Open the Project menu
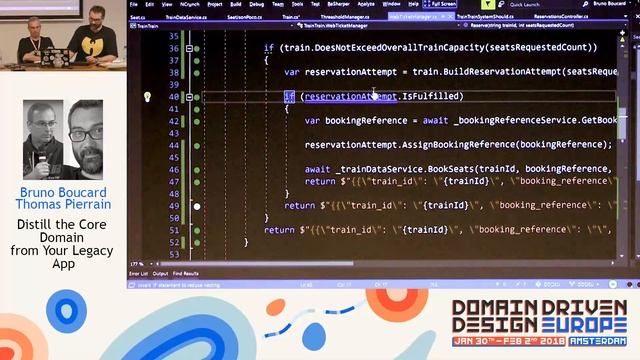 pos(215,4)
